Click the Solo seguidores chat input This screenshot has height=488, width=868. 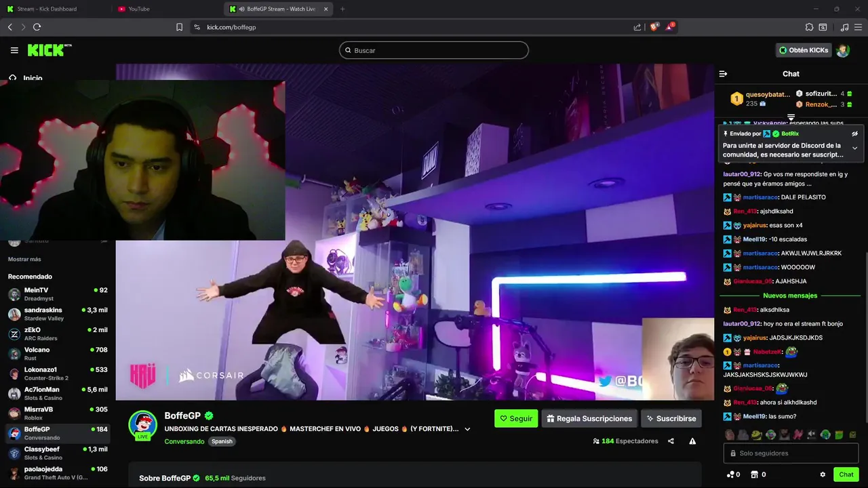(791, 453)
